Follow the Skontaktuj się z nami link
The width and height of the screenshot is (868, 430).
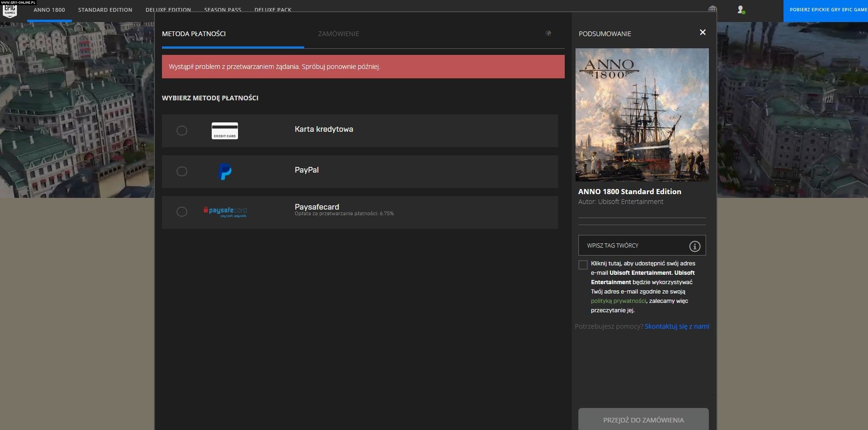(676, 326)
